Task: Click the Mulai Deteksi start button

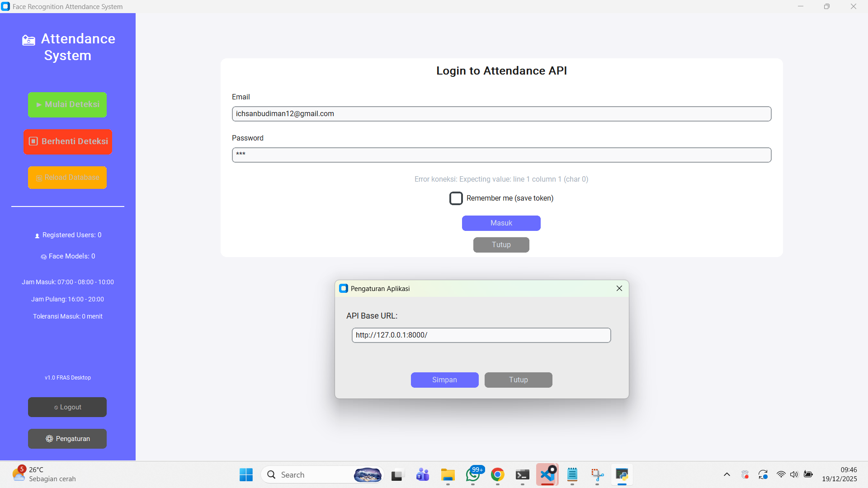Action: click(x=67, y=104)
